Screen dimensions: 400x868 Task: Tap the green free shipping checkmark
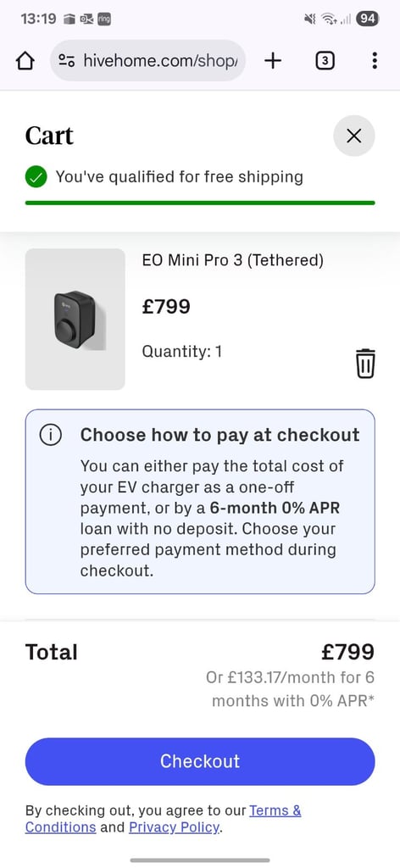point(36,178)
